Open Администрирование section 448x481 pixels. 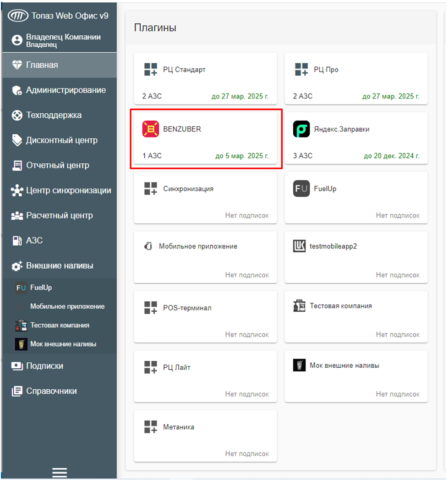(60, 90)
